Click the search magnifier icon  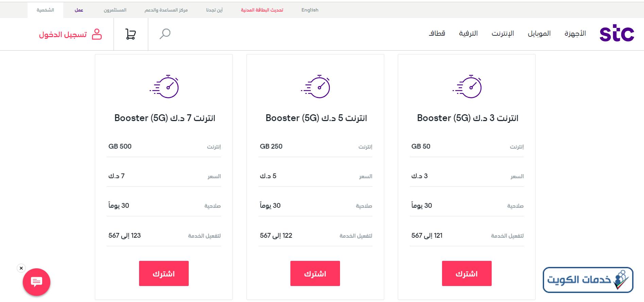tap(165, 34)
